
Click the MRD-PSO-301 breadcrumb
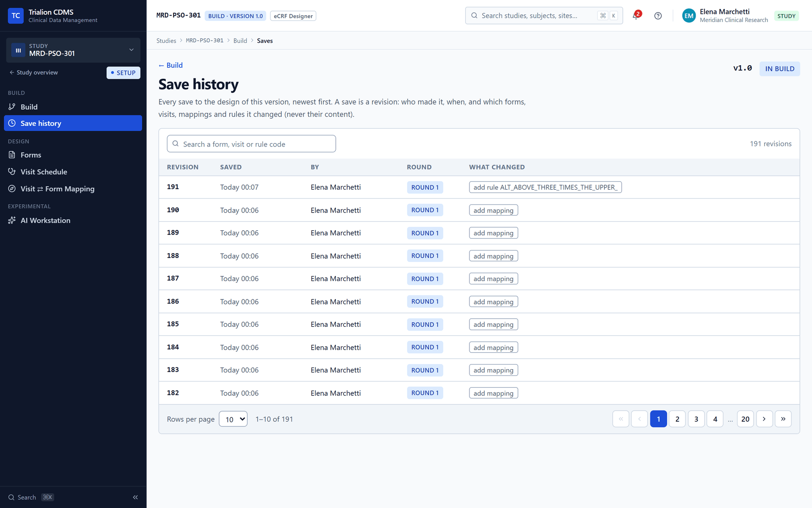(205, 41)
